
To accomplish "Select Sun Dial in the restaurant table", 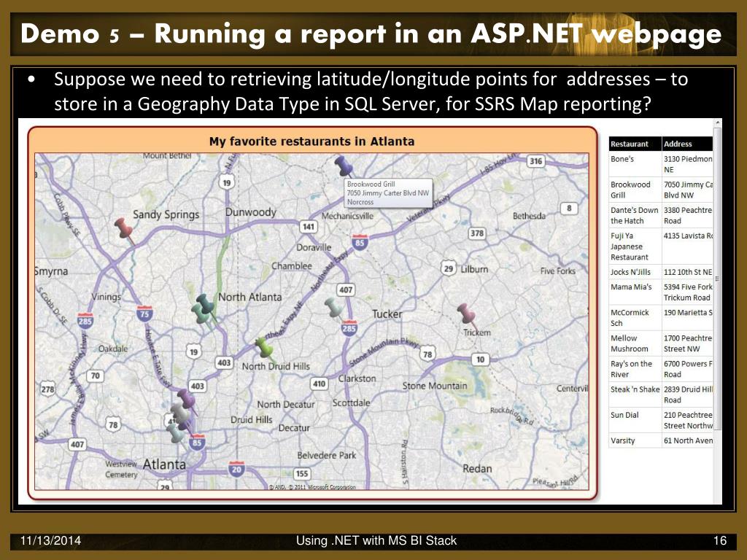I will [661, 421].
